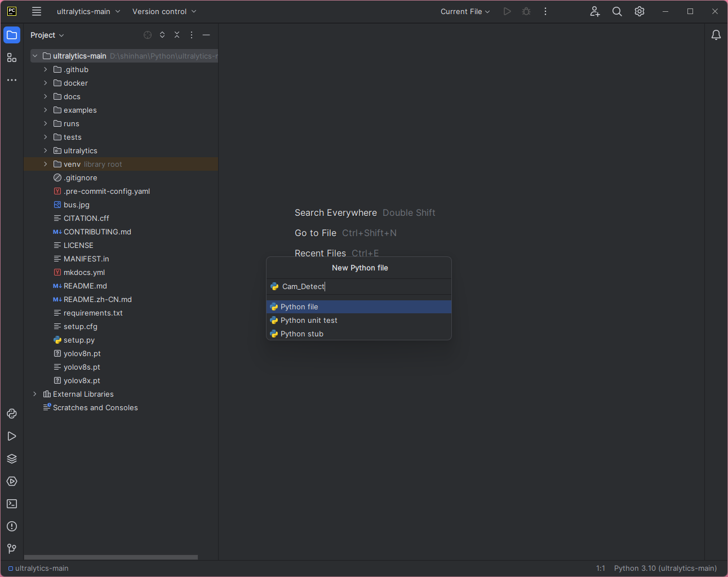The height and width of the screenshot is (577, 728).
Task: Expand External Libraries node
Action: click(x=35, y=394)
